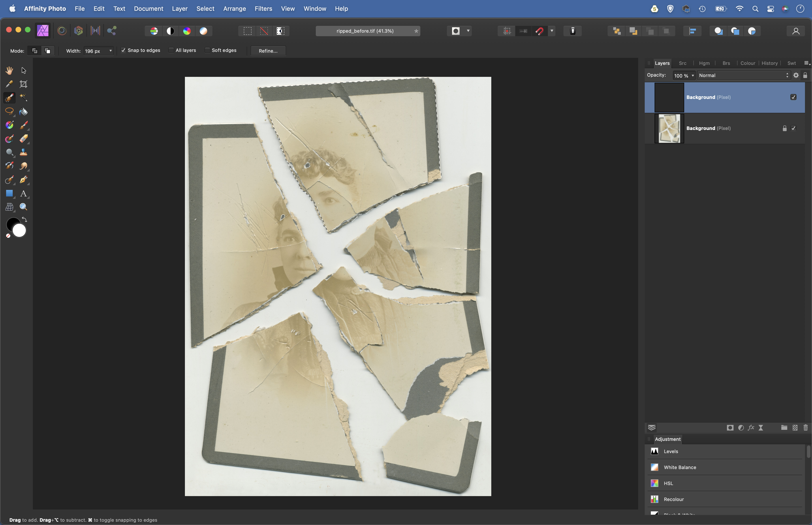Open the Quick Mask options dropdown
Screen dimensions: 812x525
(x=468, y=31)
